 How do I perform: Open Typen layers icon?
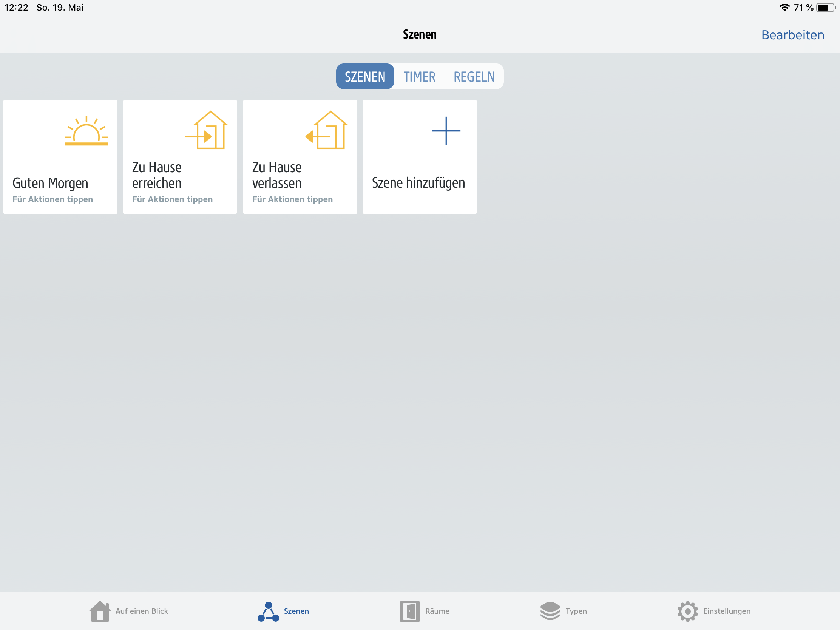[x=550, y=611]
